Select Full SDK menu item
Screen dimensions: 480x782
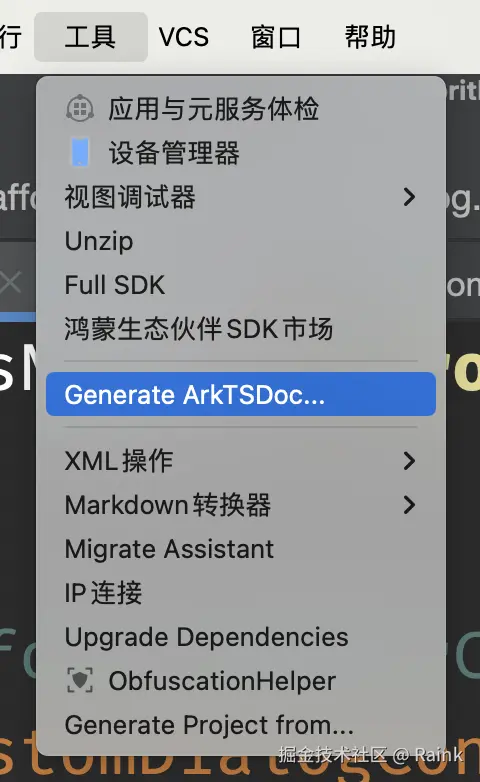[x=241, y=285]
